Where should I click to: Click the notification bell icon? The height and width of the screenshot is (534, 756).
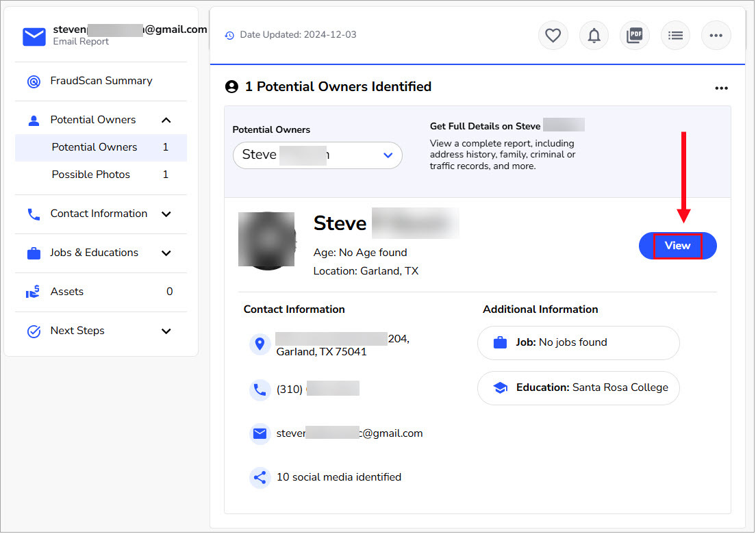[594, 35]
